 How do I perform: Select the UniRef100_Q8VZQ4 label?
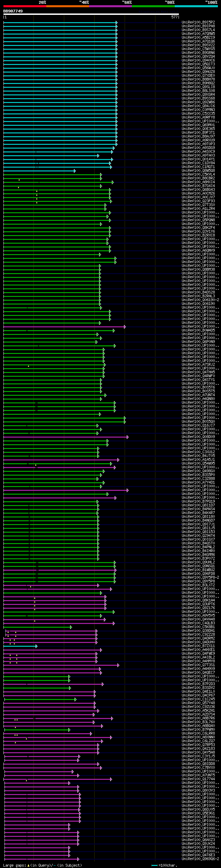[198, 56]
